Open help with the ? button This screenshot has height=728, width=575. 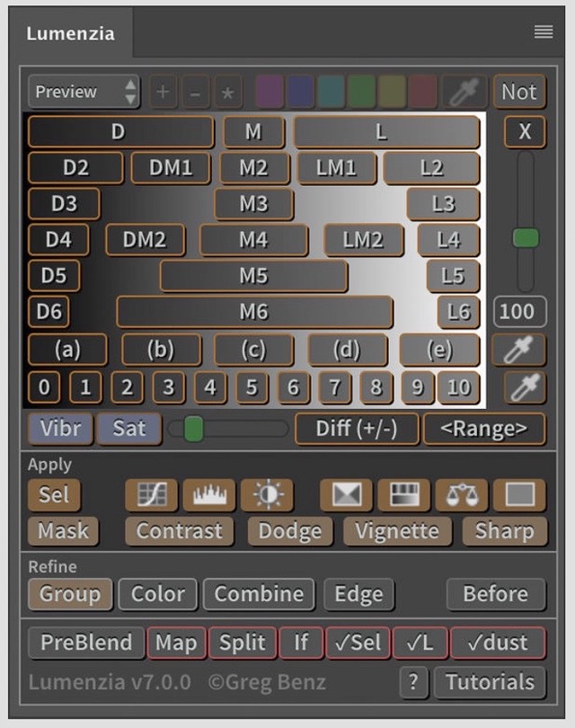point(413,682)
